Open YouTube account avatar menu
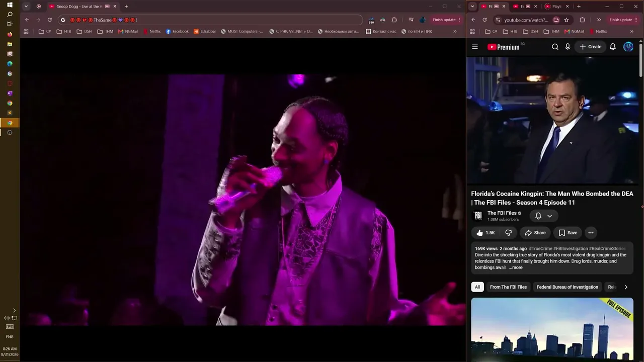This screenshot has height=362, width=644. click(628, 47)
